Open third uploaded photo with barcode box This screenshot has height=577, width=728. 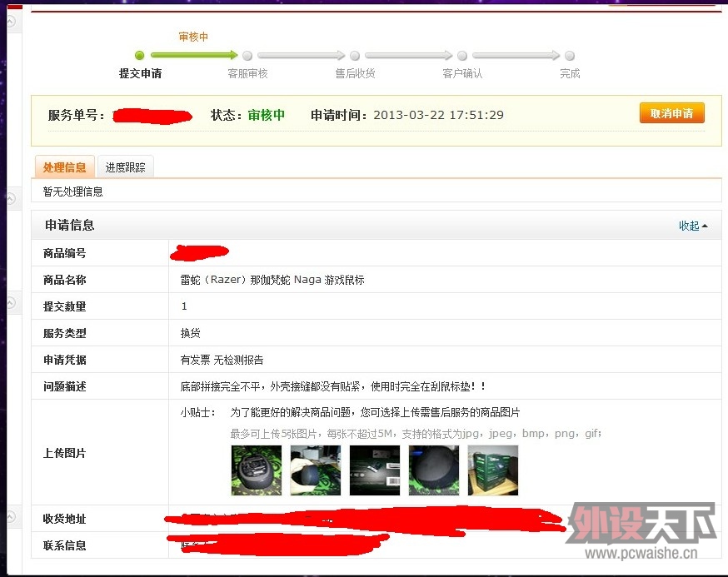(x=374, y=470)
